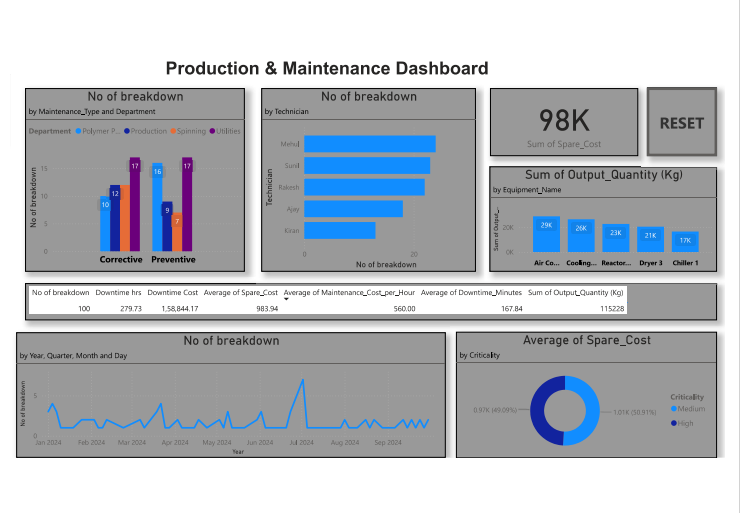
Task: Select the Mehul bar in technician chart
Action: (x=370, y=144)
